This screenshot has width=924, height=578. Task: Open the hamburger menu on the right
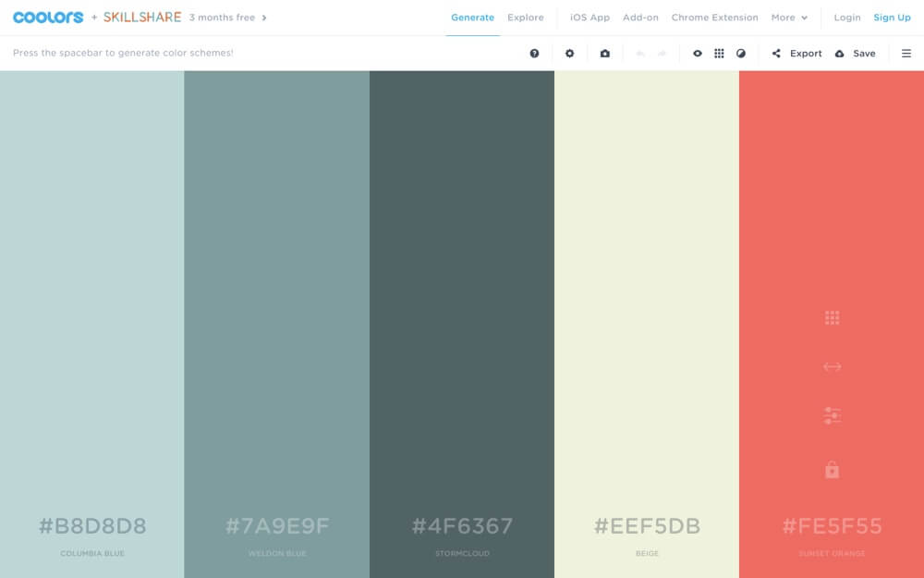point(906,54)
